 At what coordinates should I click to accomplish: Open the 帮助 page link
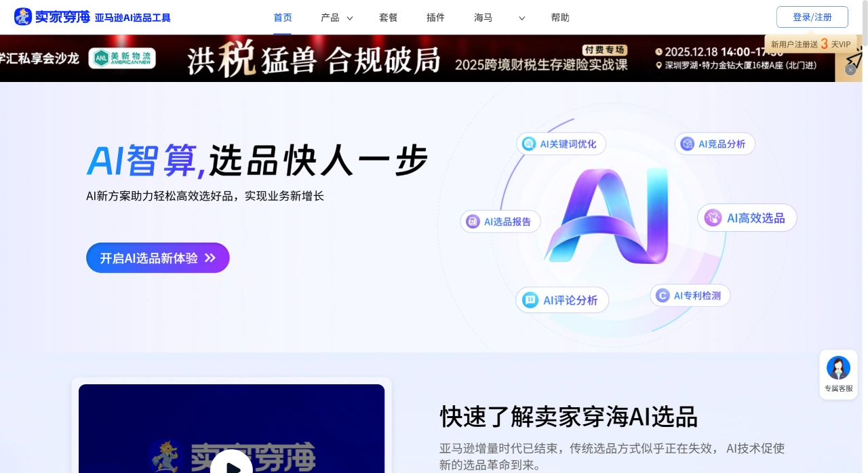560,18
